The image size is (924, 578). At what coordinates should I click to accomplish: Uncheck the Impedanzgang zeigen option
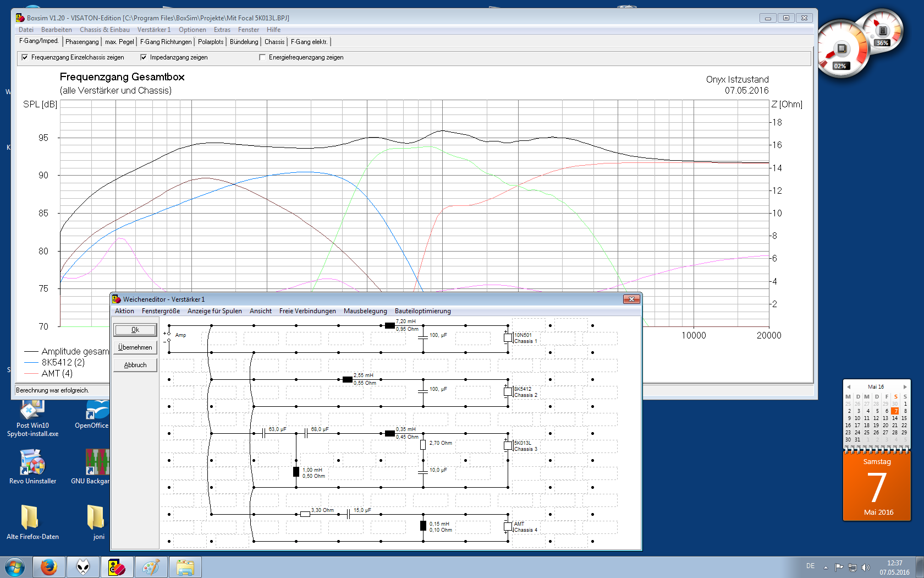coord(144,57)
